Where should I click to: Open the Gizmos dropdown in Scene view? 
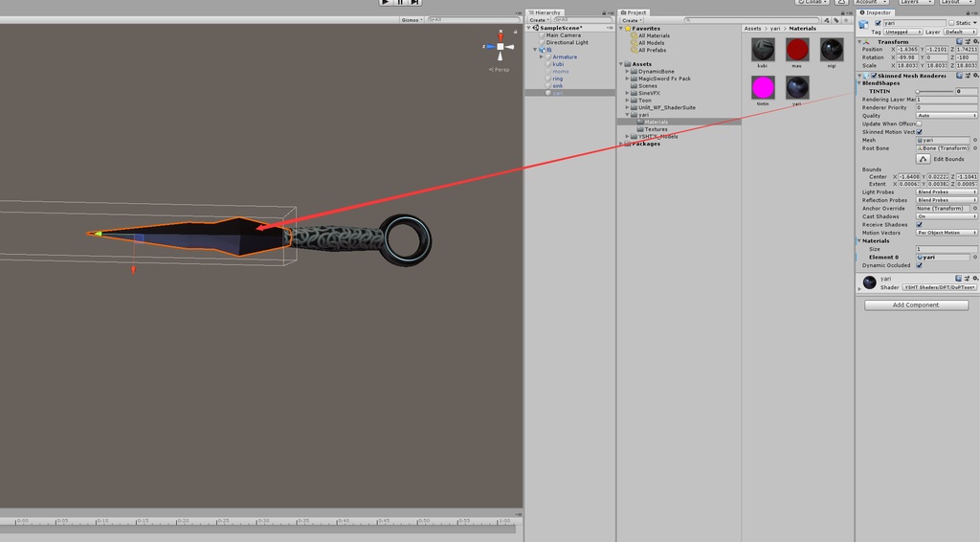coord(412,20)
